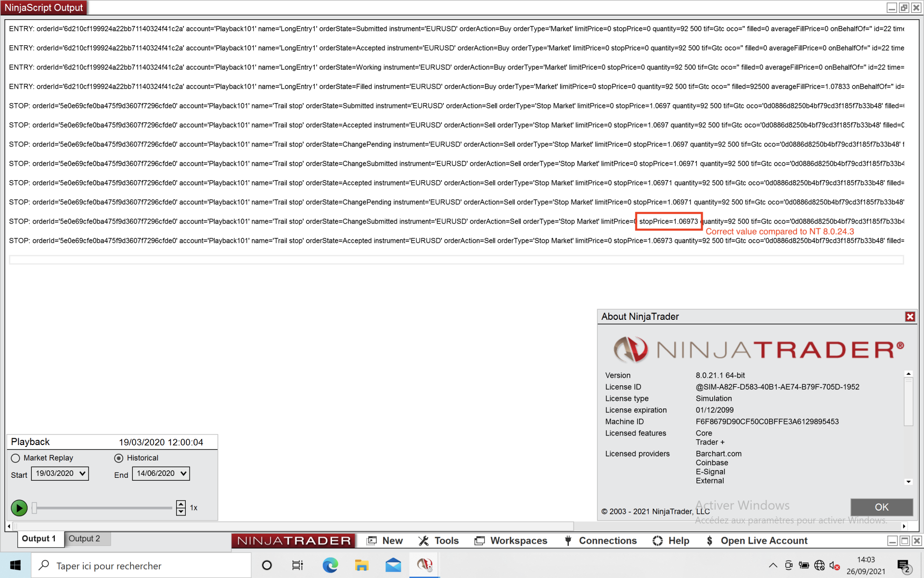Click the NinjaTrader taskbar icon

tap(424, 565)
